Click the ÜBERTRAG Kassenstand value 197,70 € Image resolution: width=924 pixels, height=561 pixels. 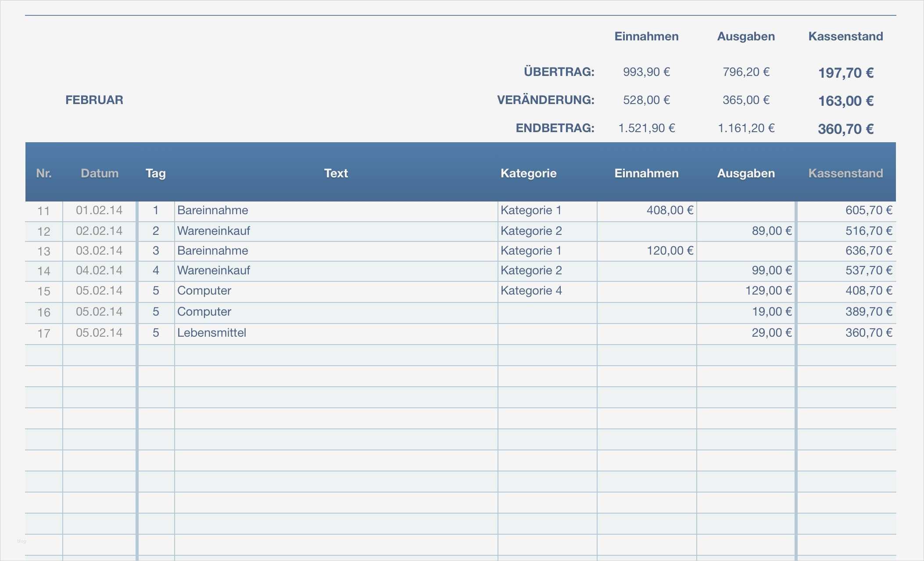click(x=845, y=73)
